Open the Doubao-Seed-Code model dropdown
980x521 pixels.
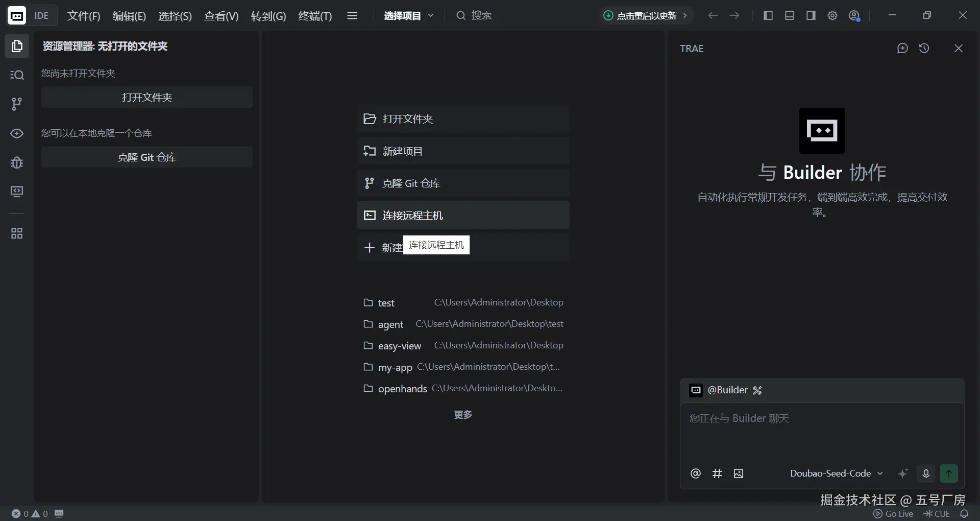[x=837, y=473]
